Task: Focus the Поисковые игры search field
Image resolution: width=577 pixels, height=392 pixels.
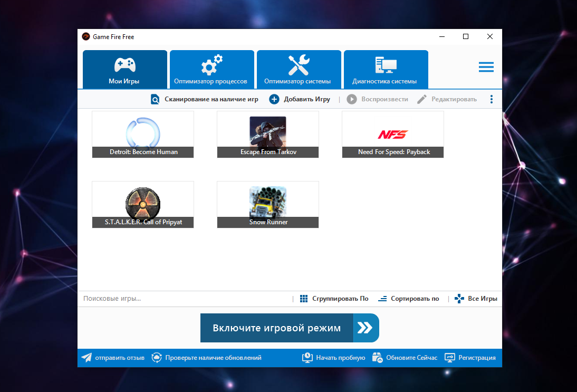Action: [x=184, y=299]
